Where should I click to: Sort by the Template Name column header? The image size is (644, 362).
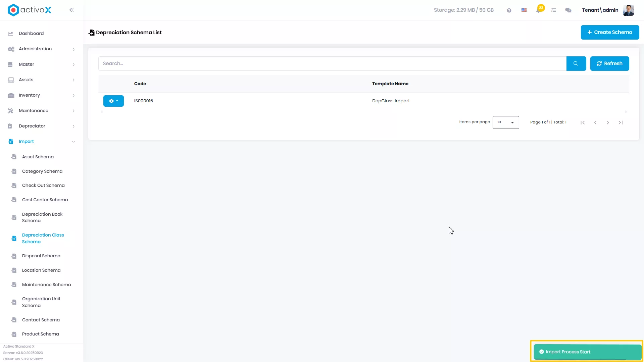(390, 84)
